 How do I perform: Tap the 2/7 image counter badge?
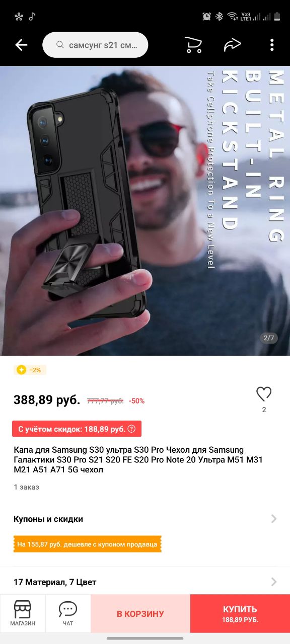click(x=269, y=338)
